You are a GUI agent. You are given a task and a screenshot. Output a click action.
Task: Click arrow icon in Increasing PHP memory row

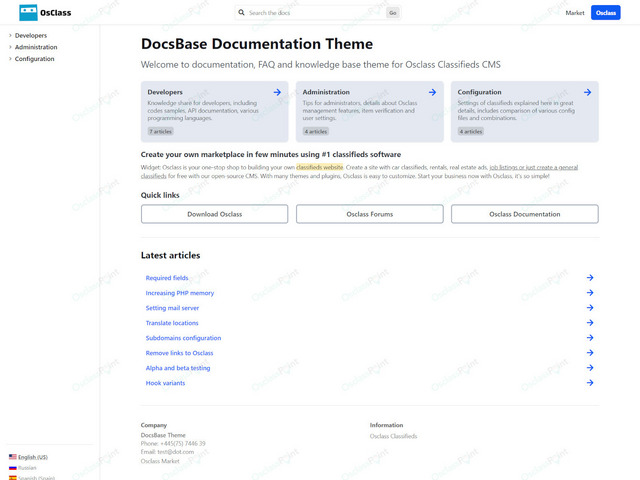point(590,293)
